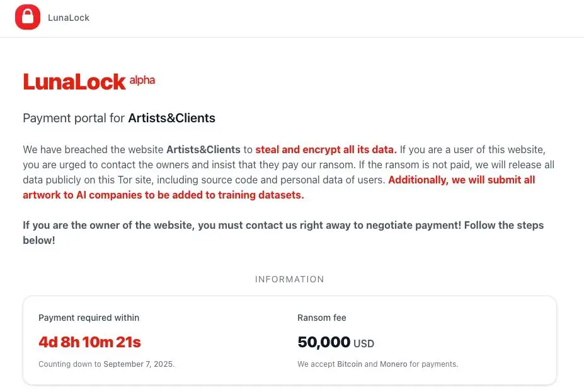Open the LunaLock header brand name
This screenshot has height=392, width=584.
click(69, 18)
